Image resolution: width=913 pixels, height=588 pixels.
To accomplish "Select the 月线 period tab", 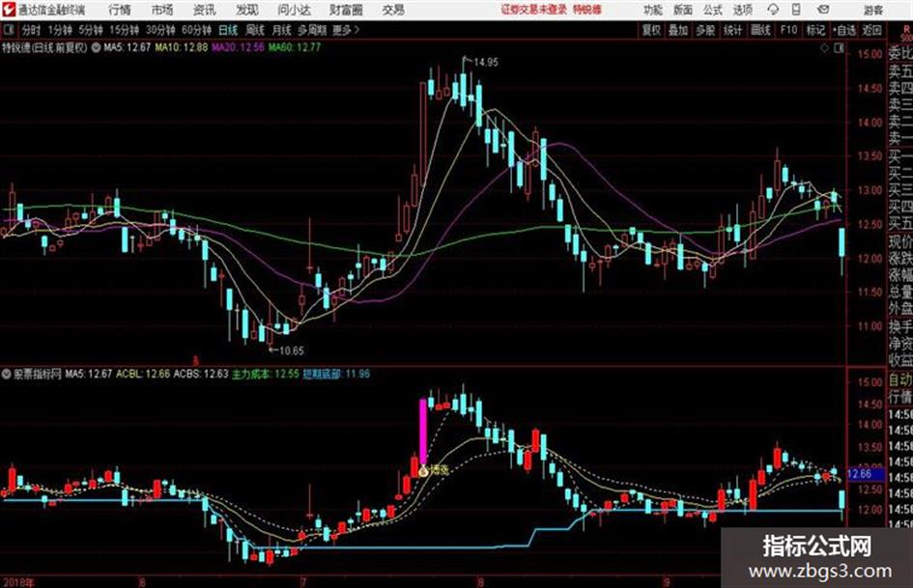I will (282, 30).
